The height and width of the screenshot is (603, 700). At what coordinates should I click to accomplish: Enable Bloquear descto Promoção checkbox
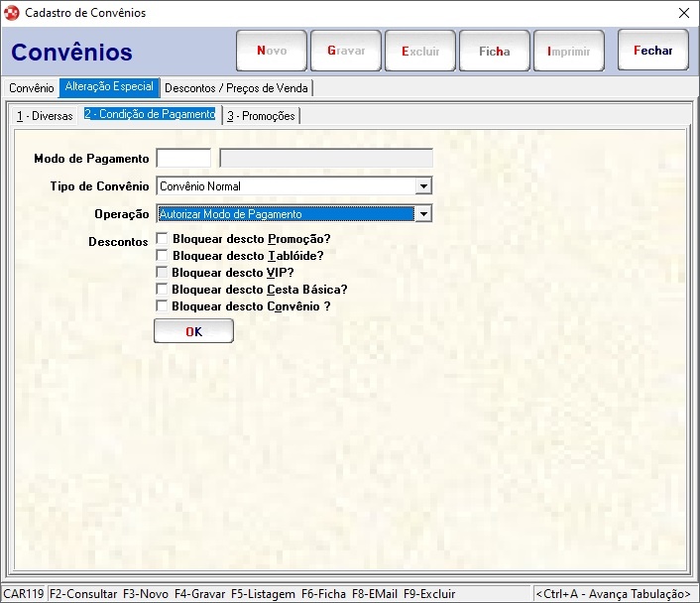(162, 238)
